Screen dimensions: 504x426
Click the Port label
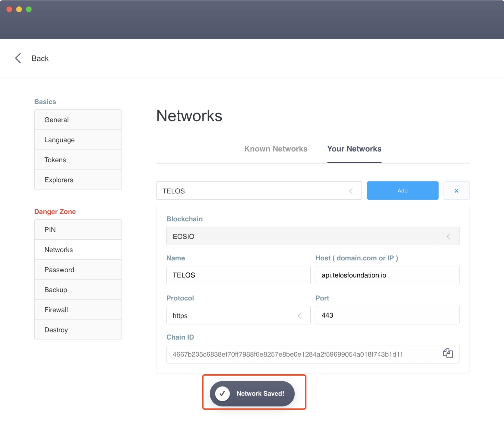pos(322,298)
